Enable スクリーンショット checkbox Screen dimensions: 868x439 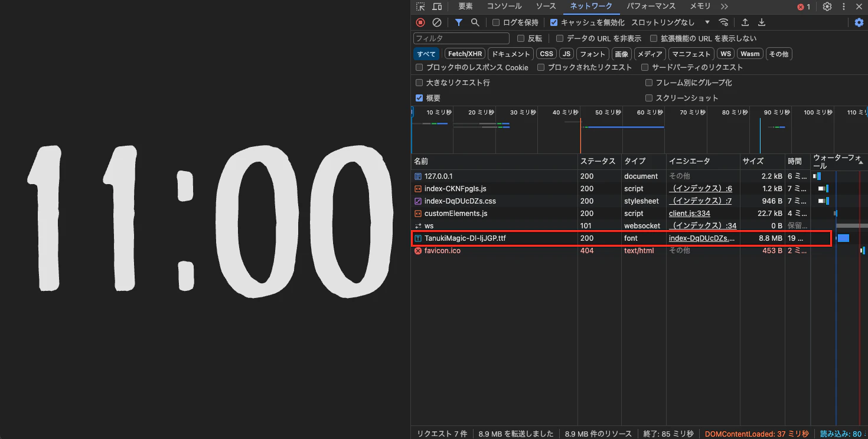coord(649,98)
